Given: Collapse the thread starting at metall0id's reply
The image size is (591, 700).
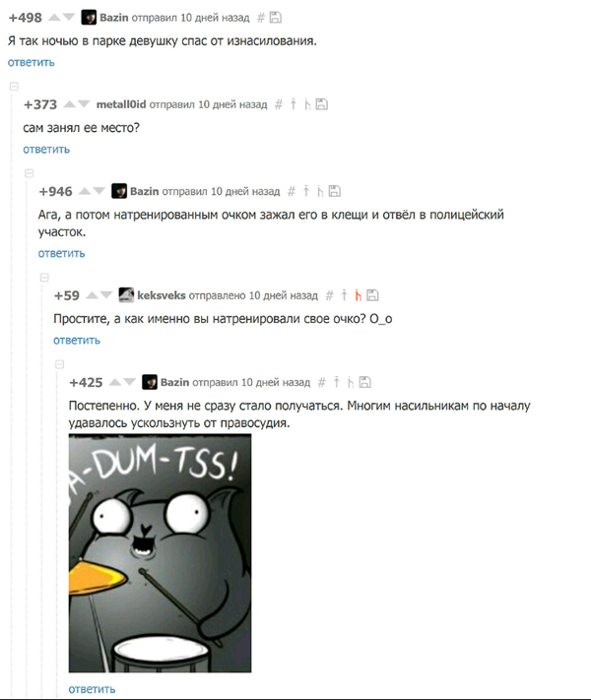Looking at the screenshot, I should click(x=14, y=87).
